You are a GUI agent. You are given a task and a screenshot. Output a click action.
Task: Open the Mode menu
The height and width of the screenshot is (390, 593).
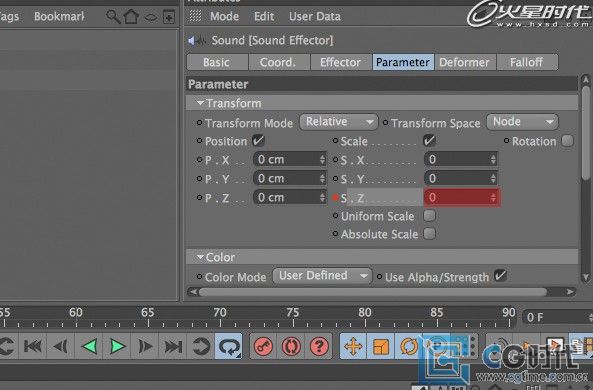(224, 16)
